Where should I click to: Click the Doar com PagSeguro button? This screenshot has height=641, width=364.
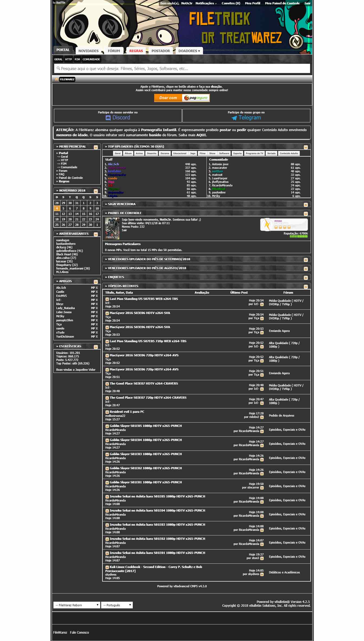(182, 98)
